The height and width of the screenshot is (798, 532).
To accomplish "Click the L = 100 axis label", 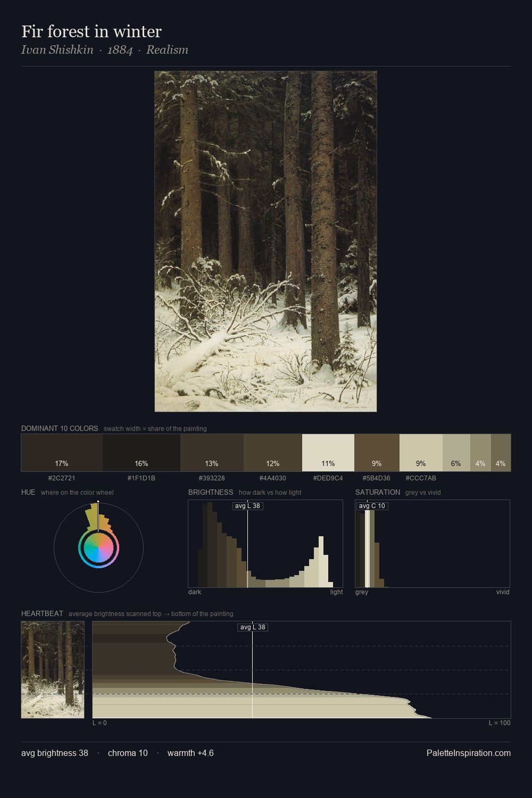I will (x=500, y=722).
